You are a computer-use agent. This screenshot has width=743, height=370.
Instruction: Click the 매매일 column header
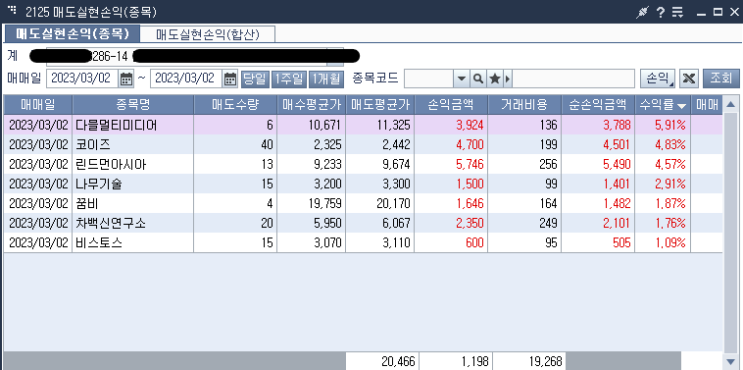(x=38, y=105)
